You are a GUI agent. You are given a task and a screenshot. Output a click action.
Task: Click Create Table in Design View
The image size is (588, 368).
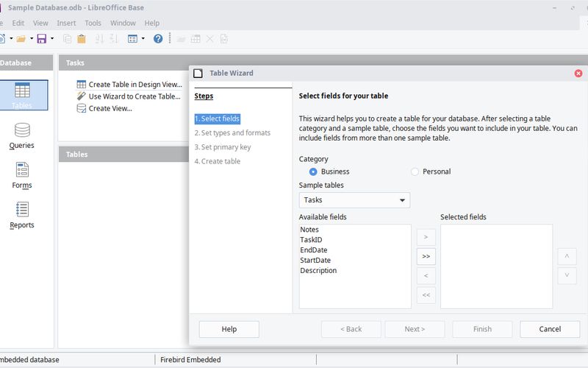(x=135, y=85)
